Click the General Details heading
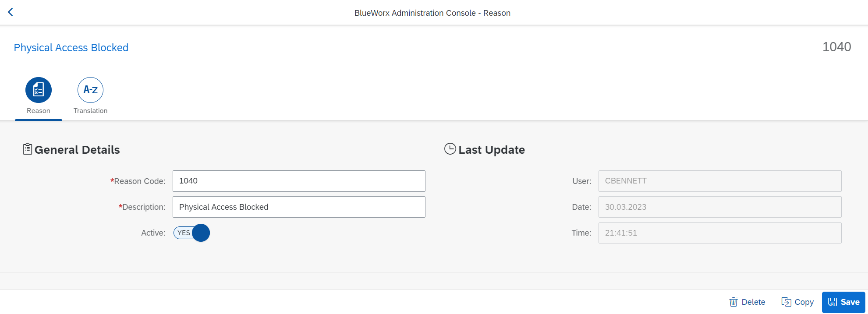The image size is (868, 314). (77, 150)
